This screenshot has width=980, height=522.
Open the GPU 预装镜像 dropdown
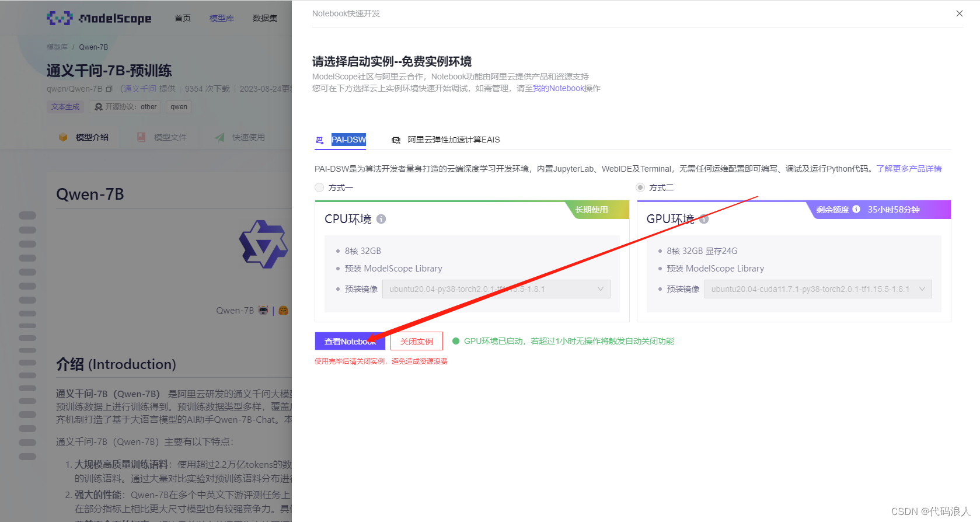click(818, 289)
